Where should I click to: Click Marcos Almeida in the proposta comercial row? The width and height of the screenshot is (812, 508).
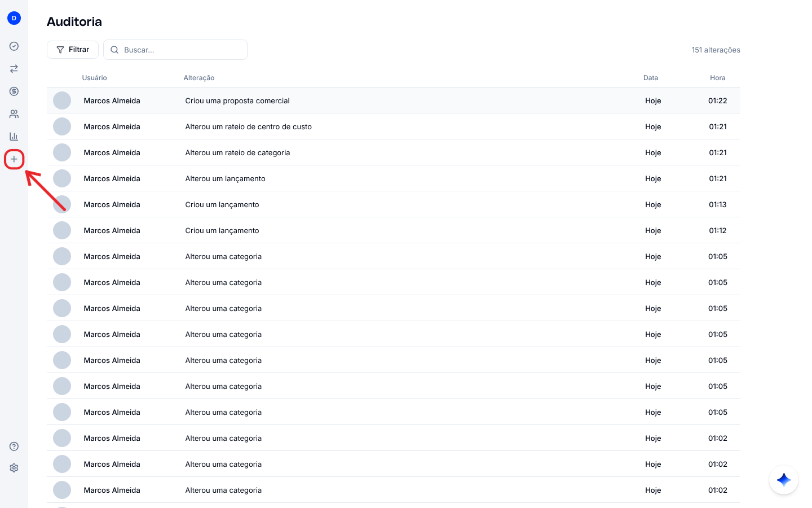pyautogui.click(x=112, y=100)
